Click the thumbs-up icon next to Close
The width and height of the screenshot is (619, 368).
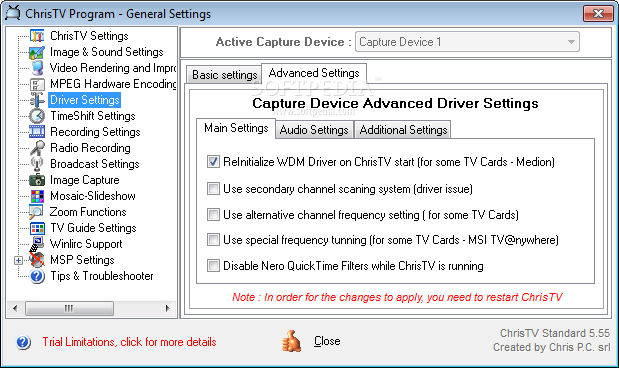pos(291,341)
